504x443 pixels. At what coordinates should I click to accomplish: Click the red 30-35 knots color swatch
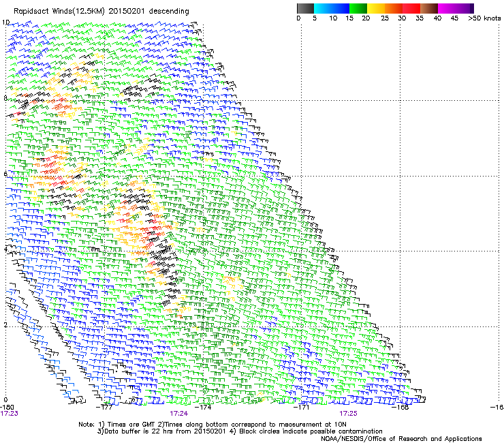[411, 8]
